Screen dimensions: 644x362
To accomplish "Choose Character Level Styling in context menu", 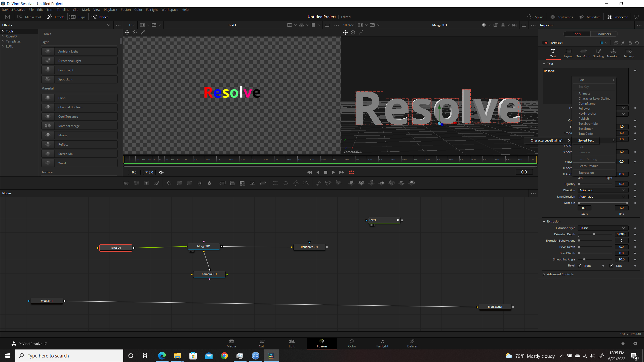I will tap(594, 99).
